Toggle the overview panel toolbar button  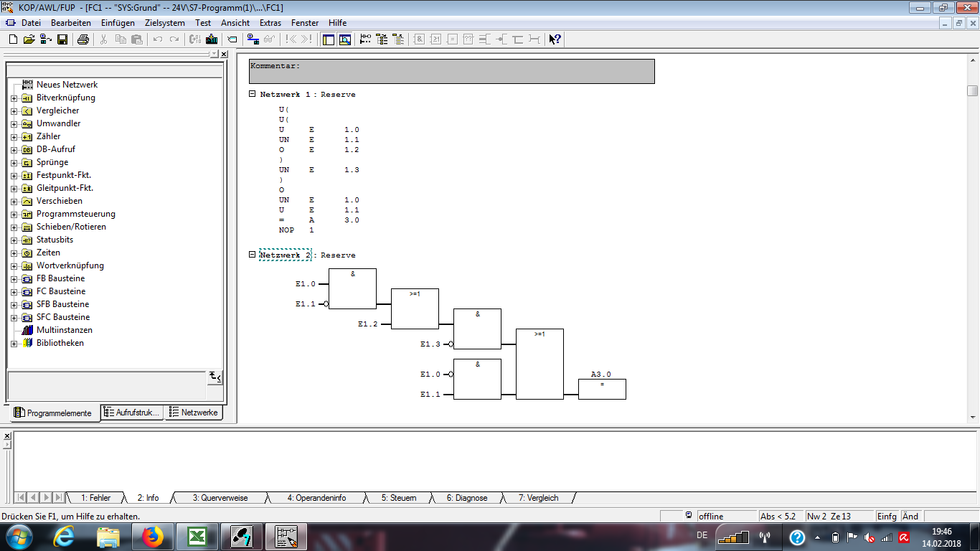tap(329, 39)
